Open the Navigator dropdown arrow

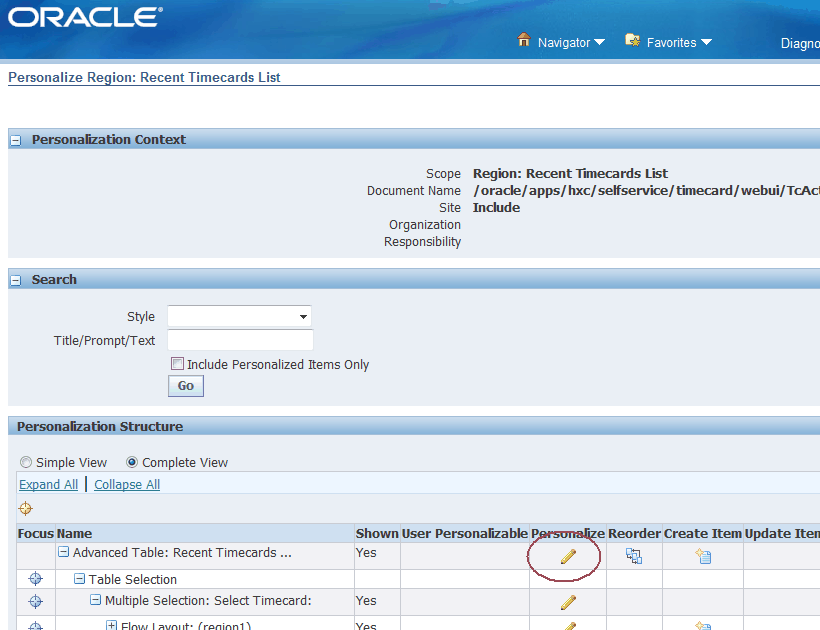[599, 42]
